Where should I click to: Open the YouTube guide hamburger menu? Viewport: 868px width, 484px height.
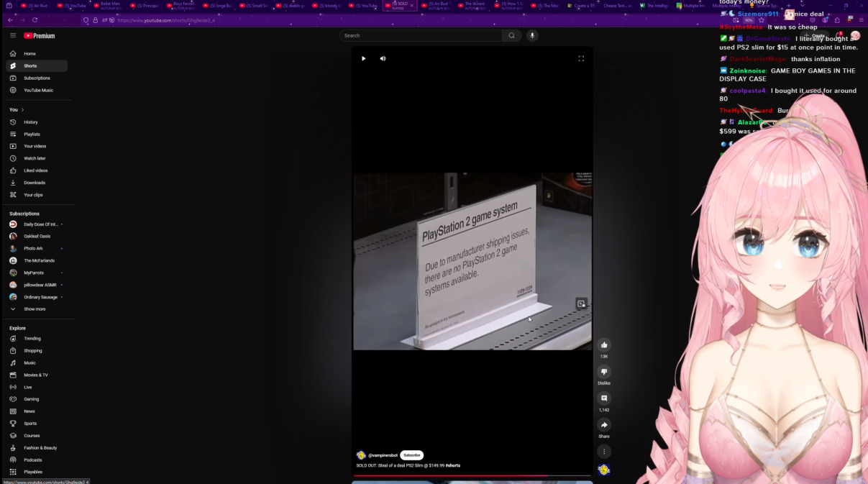(12, 35)
